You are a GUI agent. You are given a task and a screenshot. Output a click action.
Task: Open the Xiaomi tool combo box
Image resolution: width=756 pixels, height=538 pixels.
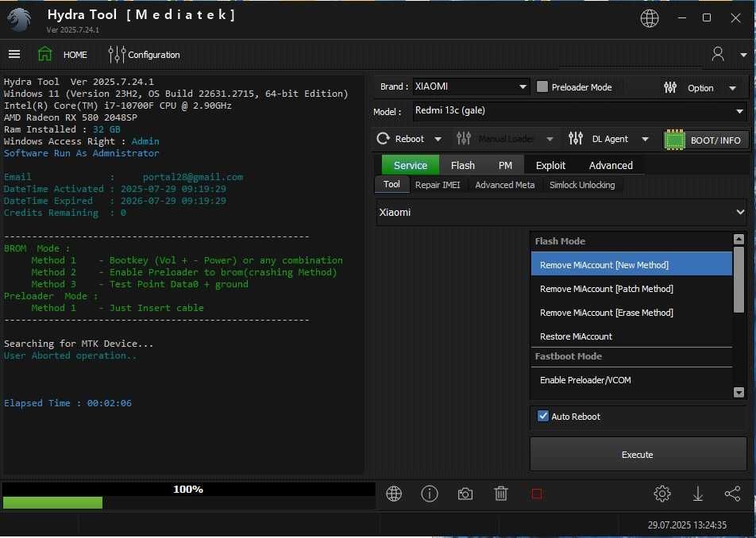(561, 213)
